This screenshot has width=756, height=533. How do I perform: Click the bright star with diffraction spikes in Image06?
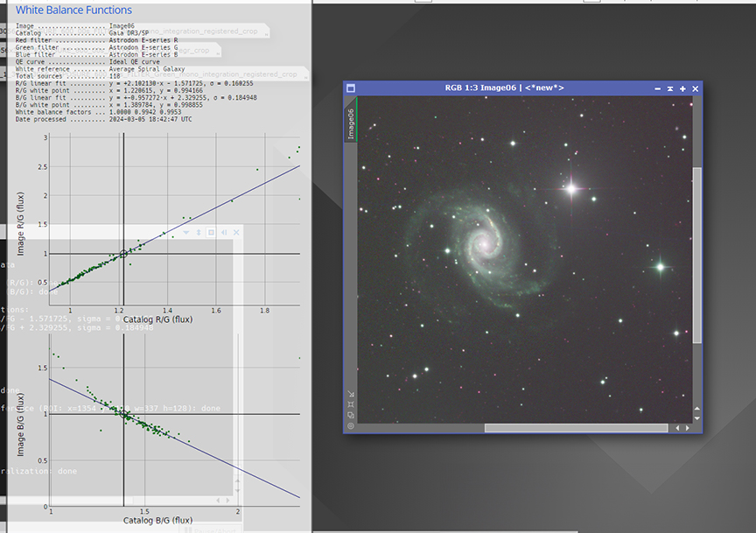coord(571,188)
